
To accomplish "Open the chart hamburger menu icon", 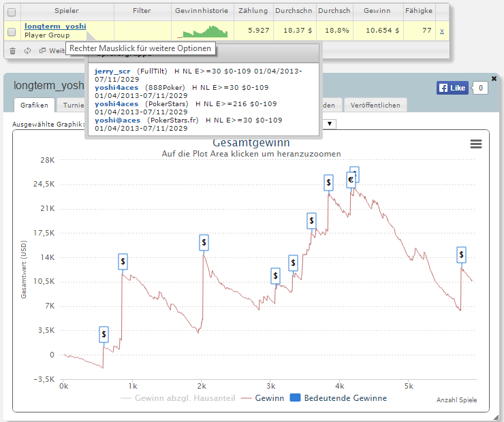I will pos(475,144).
